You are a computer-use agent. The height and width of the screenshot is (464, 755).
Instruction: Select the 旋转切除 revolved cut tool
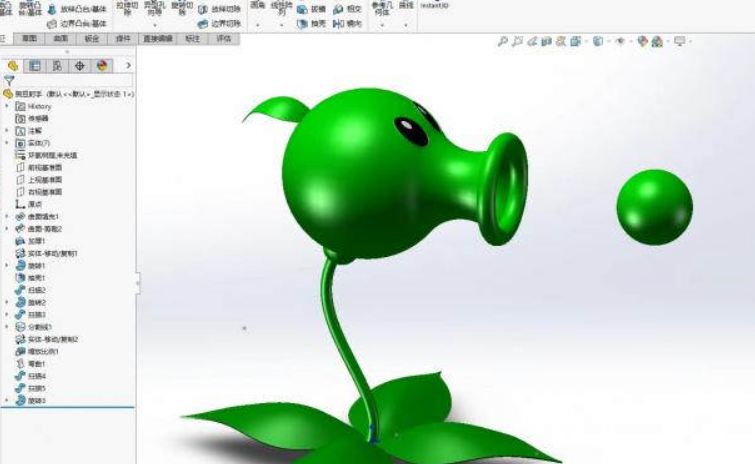pos(182,8)
